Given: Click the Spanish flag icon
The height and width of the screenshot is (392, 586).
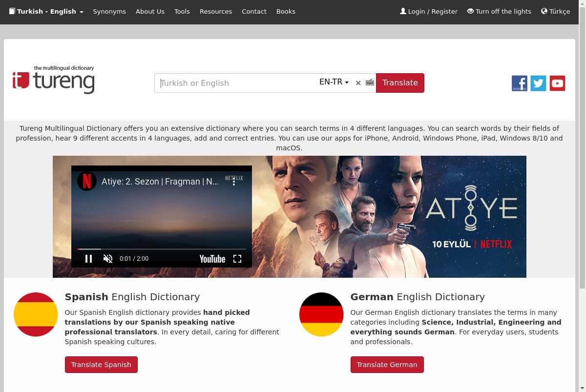Looking at the screenshot, I should coord(36,314).
